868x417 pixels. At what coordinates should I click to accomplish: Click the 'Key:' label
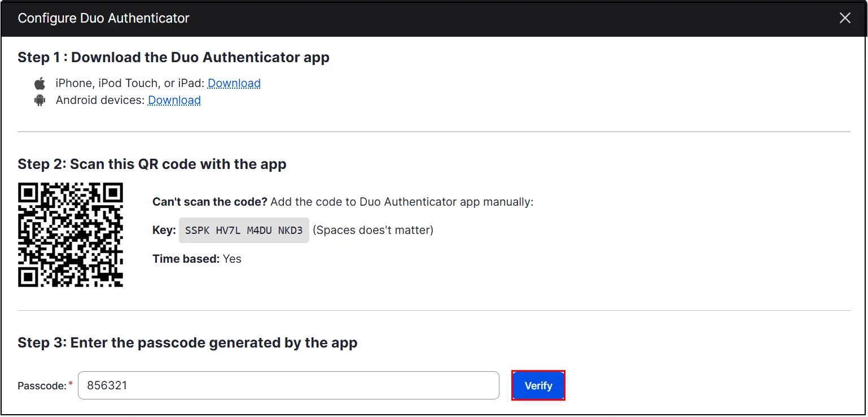click(x=164, y=231)
